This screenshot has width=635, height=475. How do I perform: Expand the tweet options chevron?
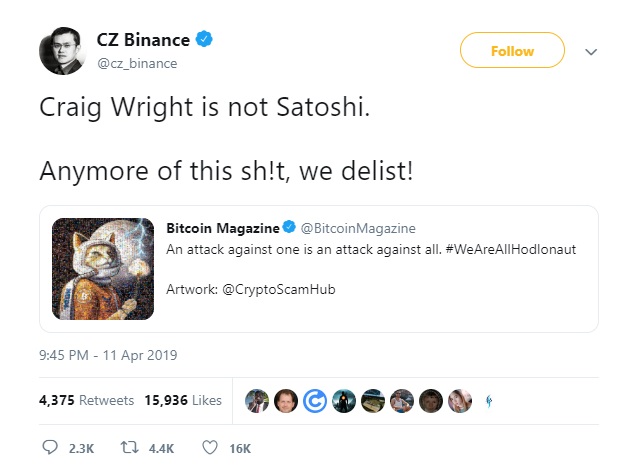tap(591, 51)
